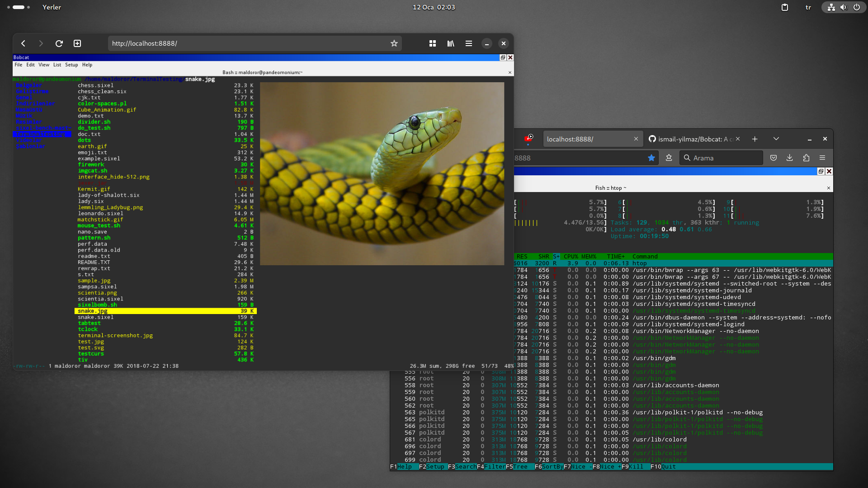The height and width of the screenshot is (488, 868).
Task: Click F10 Quit in htop footer
Action: pyautogui.click(x=663, y=467)
